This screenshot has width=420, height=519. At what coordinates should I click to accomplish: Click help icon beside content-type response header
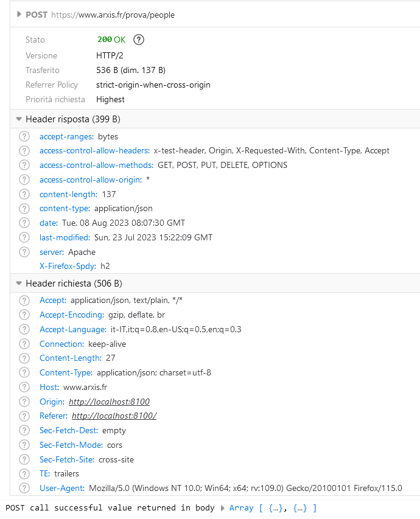click(x=24, y=209)
